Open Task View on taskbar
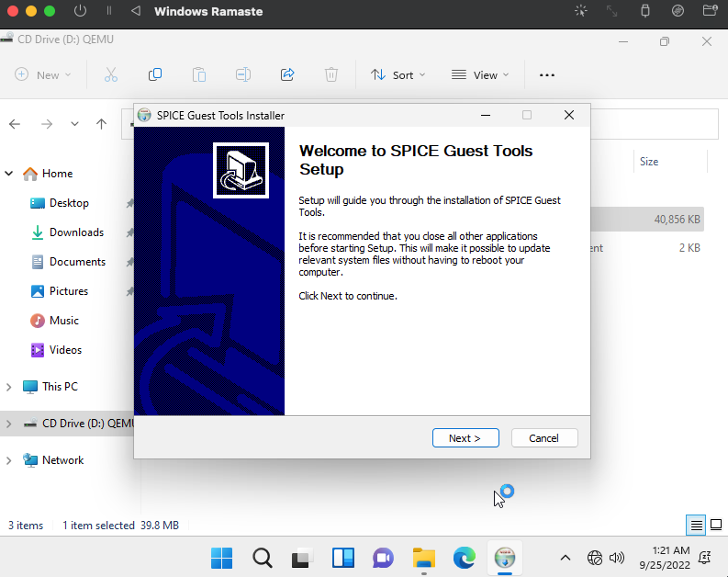Viewport: 728px width, 577px height. tap(302, 558)
